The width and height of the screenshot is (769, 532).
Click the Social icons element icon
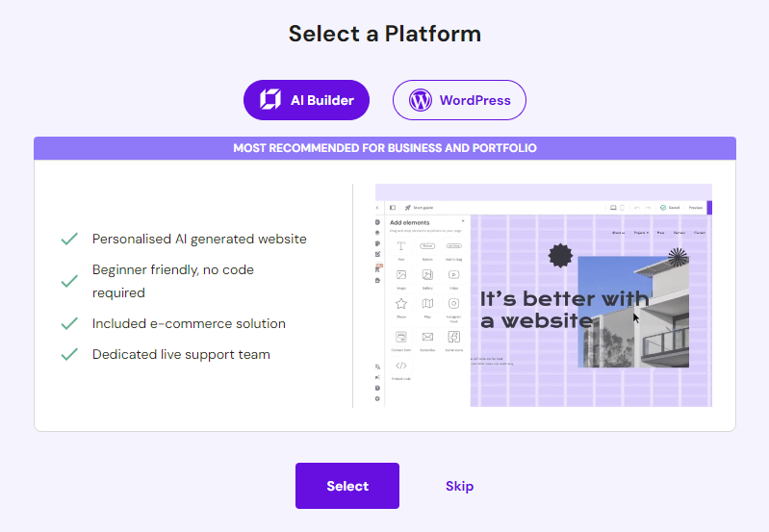click(x=453, y=337)
